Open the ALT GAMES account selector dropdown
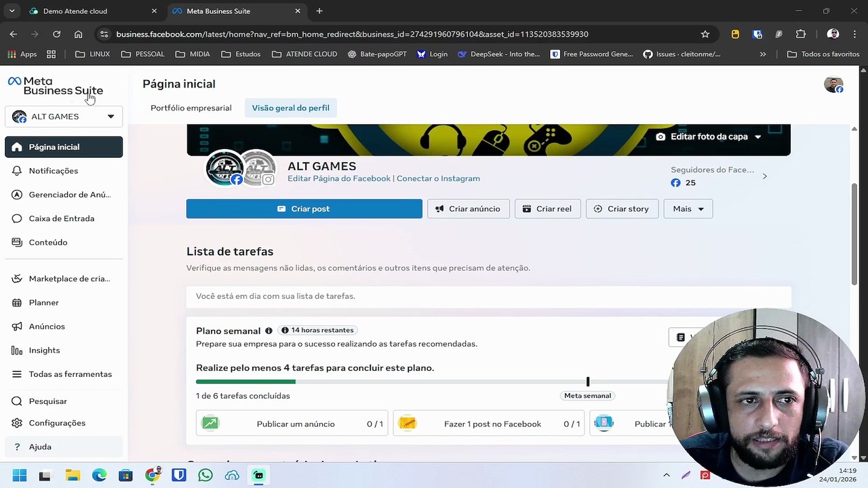 [64, 117]
